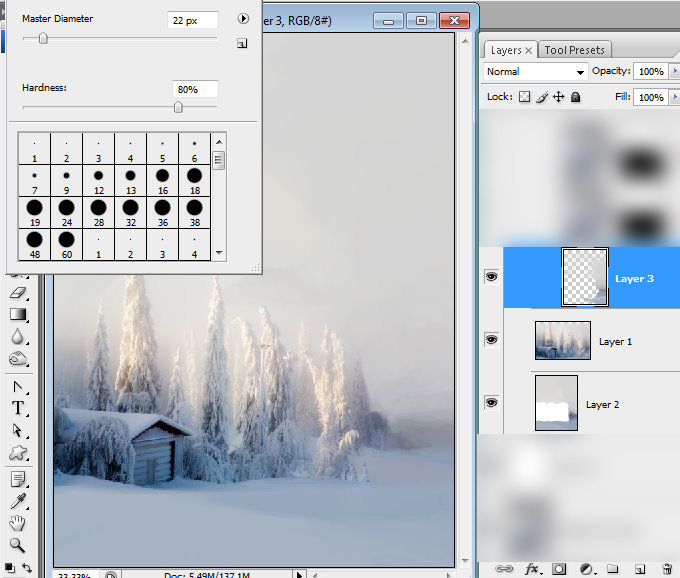Click the Hardness slider handle
The width and height of the screenshot is (680, 578).
178,107
